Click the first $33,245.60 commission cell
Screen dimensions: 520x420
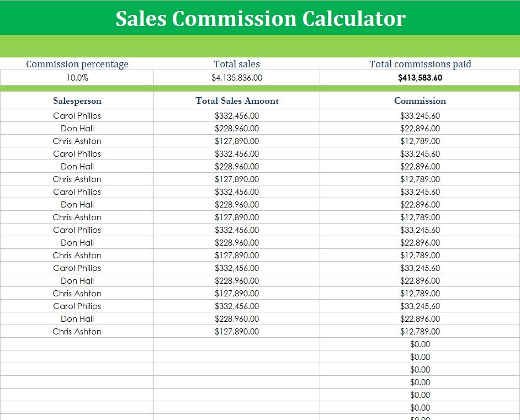click(420, 116)
